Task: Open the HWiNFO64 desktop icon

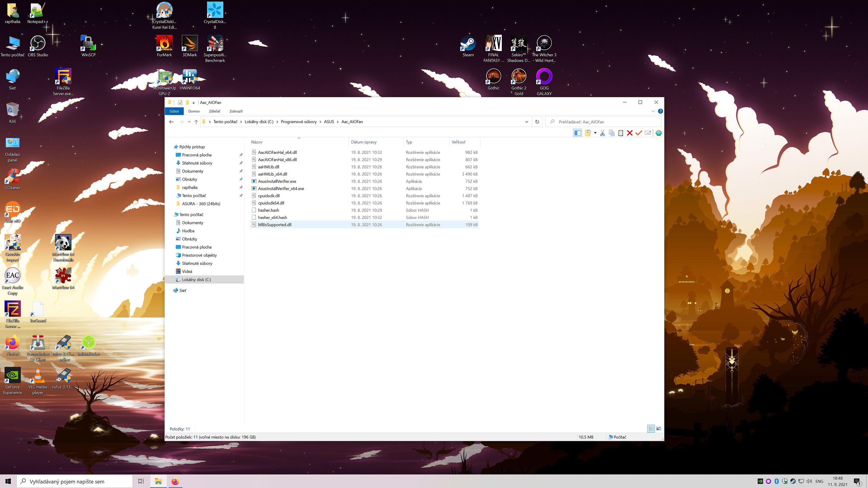Action: click(x=190, y=80)
